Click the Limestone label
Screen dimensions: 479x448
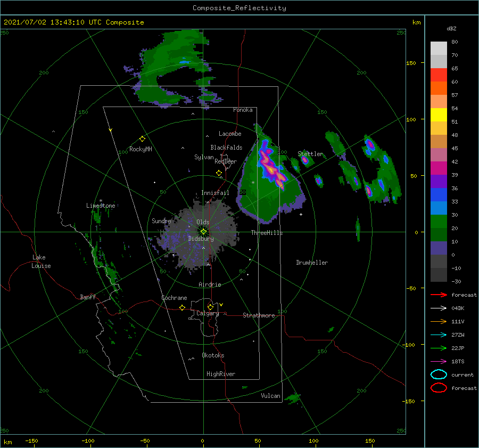point(101,206)
